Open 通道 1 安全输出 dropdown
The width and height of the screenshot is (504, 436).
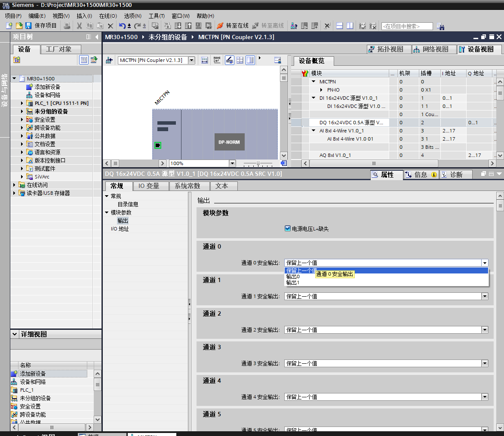point(485,296)
